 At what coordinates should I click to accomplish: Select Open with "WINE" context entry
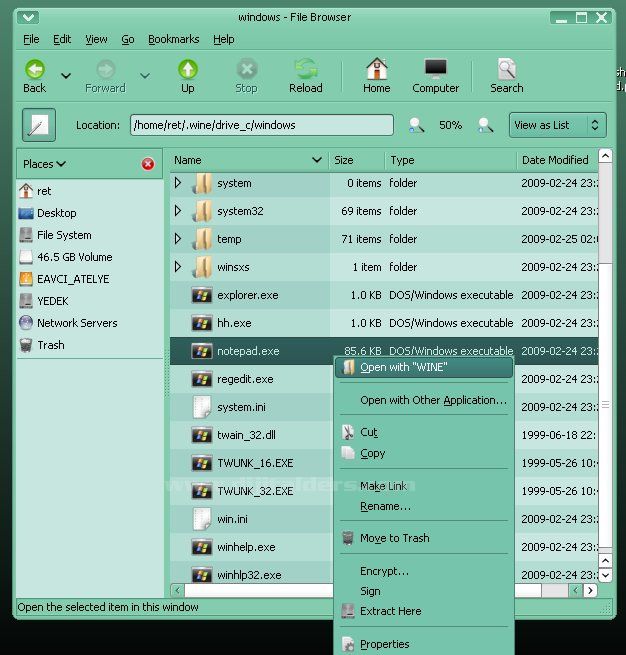pos(403,367)
